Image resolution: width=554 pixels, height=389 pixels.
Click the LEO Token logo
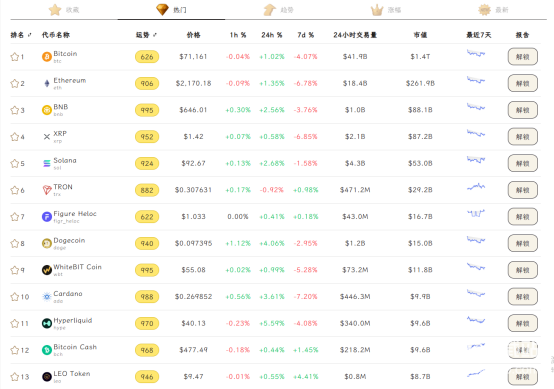(47, 377)
